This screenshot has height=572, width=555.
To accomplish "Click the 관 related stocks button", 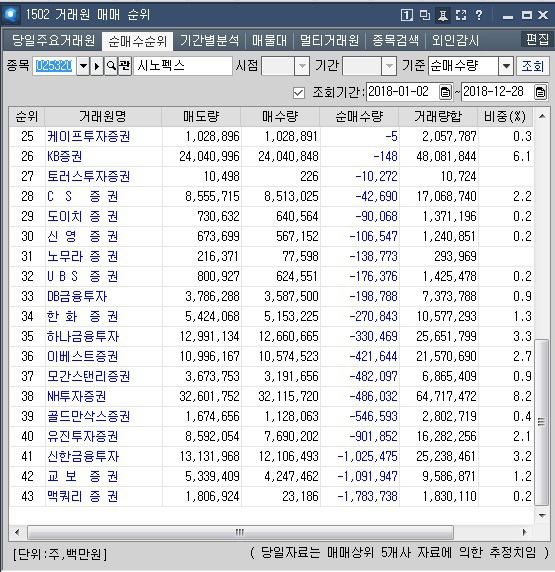I will (125, 66).
